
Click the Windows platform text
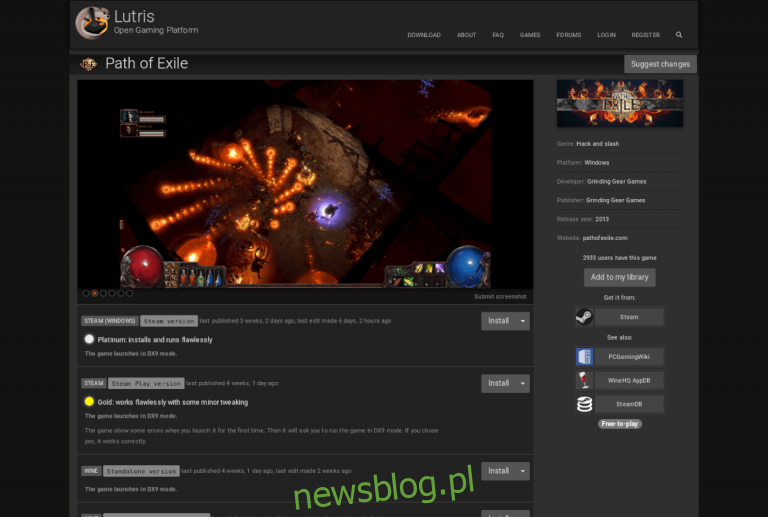pos(597,163)
